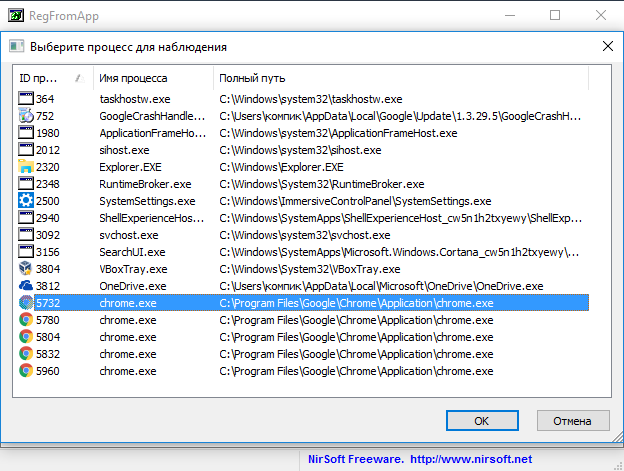Click the chrome.exe path in row 5832
Image resolution: width=624 pixels, height=471 pixels.
click(356, 354)
